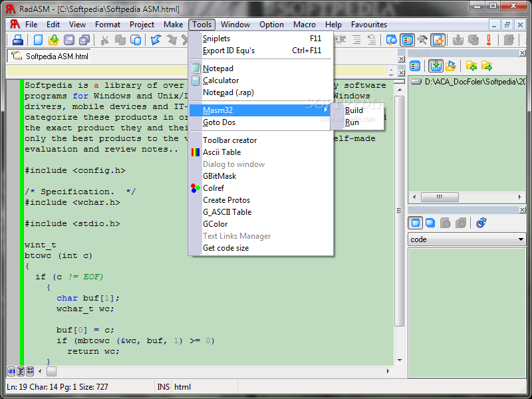Click the Paste toolbar icon
Viewport: 532px width, 399px height.
click(x=136, y=40)
